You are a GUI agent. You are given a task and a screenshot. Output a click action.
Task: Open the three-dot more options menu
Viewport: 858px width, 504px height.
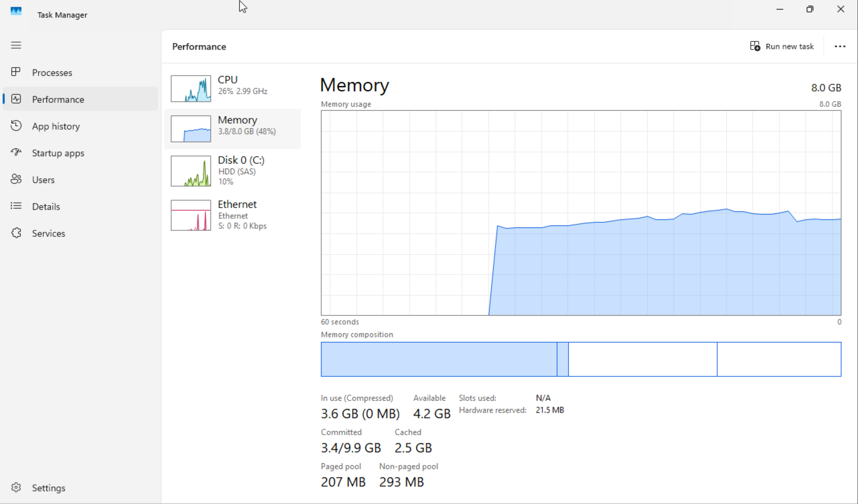point(840,46)
